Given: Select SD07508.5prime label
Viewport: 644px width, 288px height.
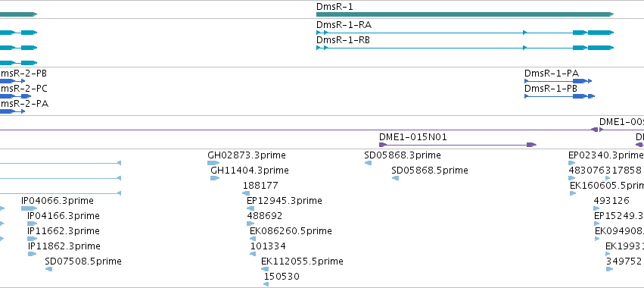Looking at the screenshot, I should (83, 261).
